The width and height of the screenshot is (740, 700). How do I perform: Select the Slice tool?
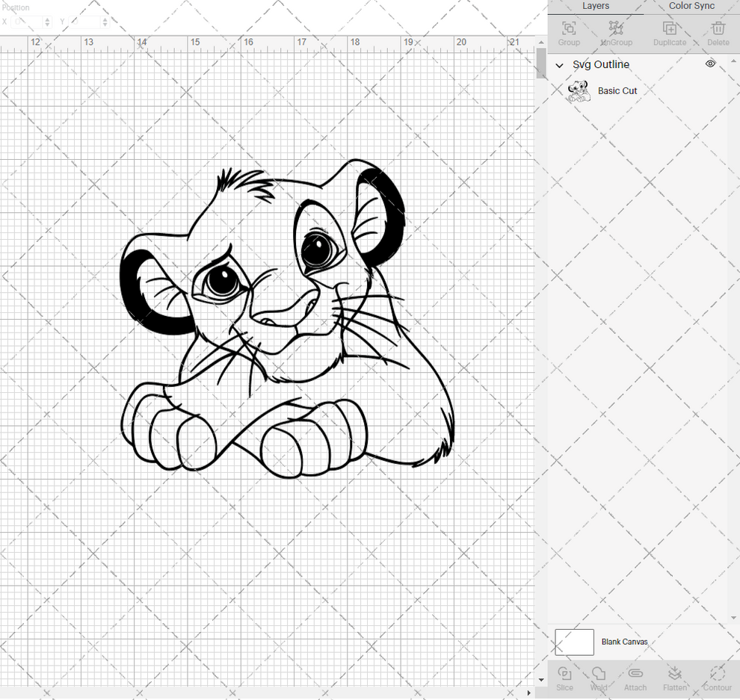564,678
